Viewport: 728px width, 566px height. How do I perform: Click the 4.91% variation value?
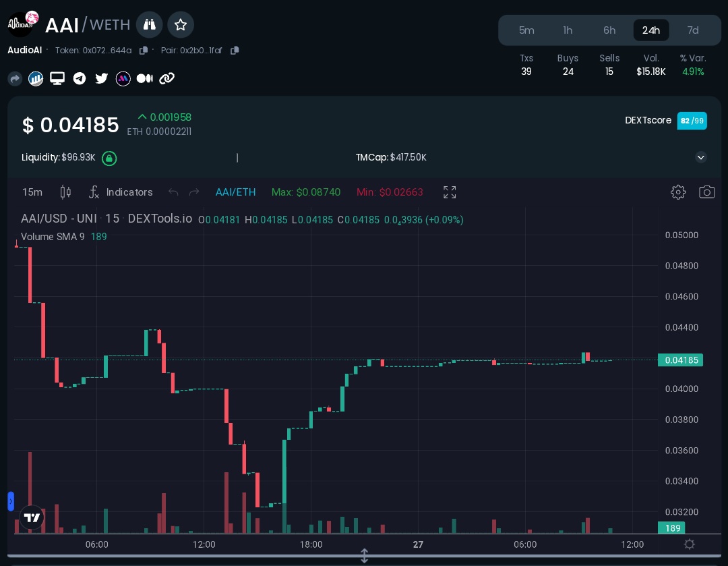(693, 72)
